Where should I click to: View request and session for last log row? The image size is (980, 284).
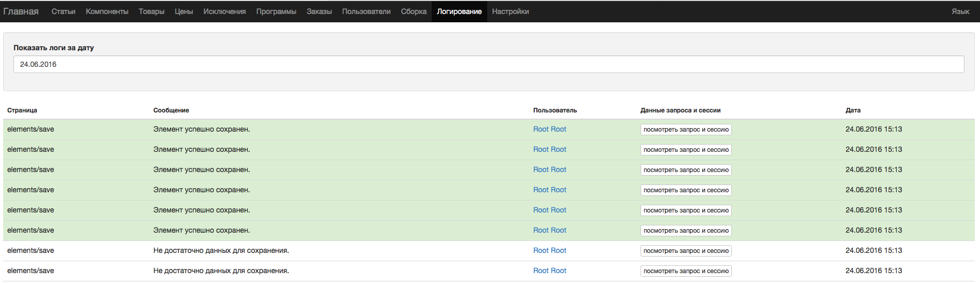click(x=686, y=271)
